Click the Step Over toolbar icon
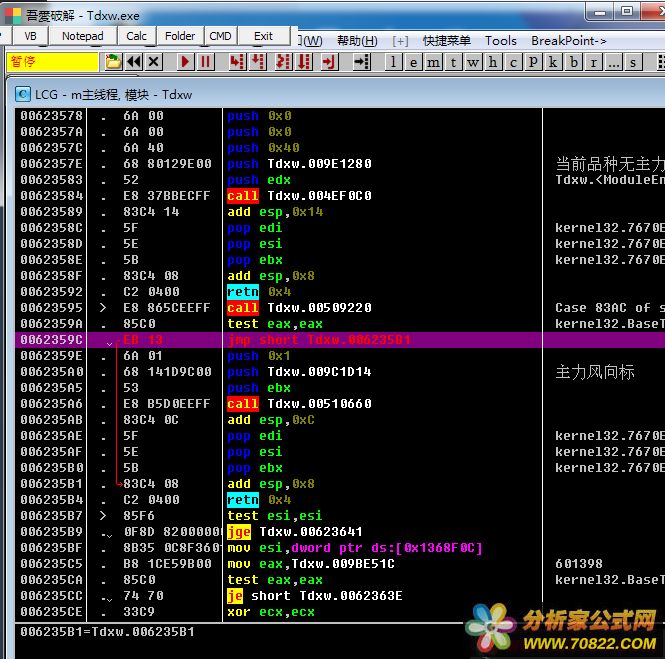The height and width of the screenshot is (659, 665). 257,62
